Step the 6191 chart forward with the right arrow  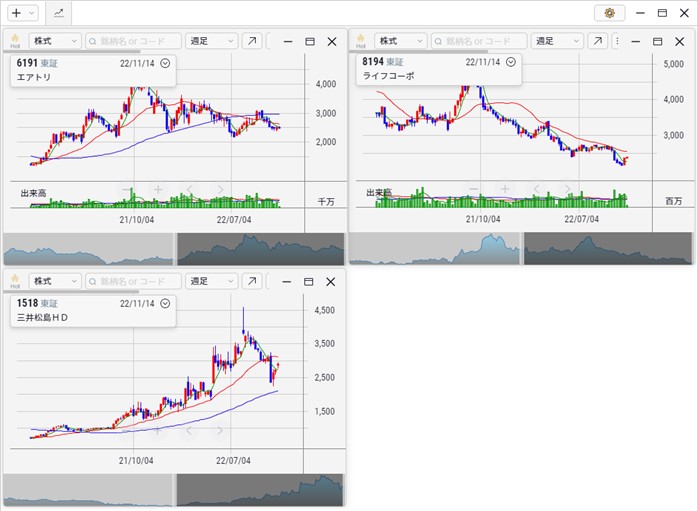[x=220, y=190]
